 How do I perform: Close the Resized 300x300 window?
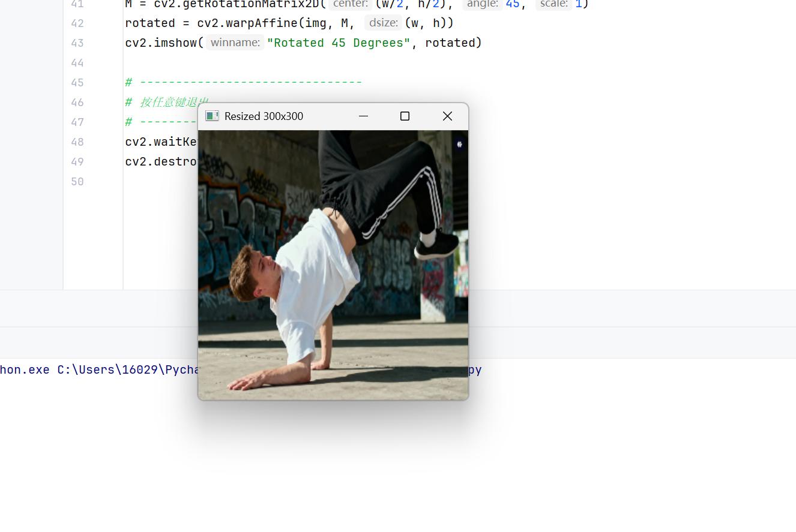[447, 116]
